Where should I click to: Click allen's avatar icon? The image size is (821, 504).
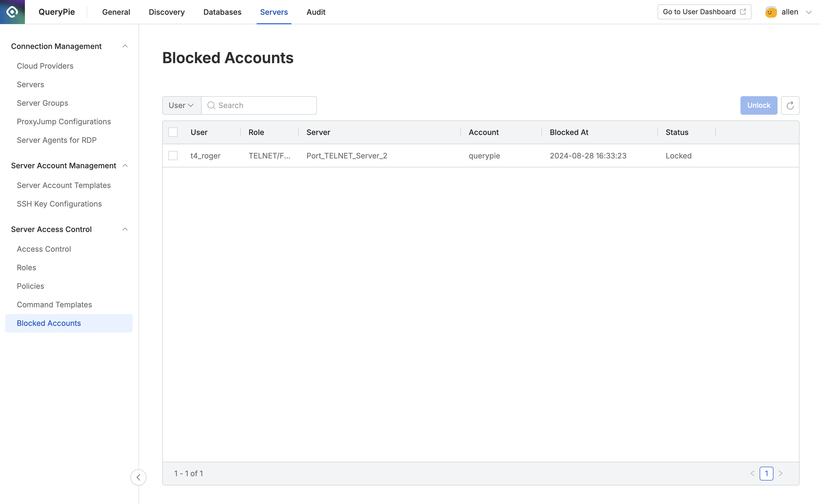pyautogui.click(x=771, y=12)
